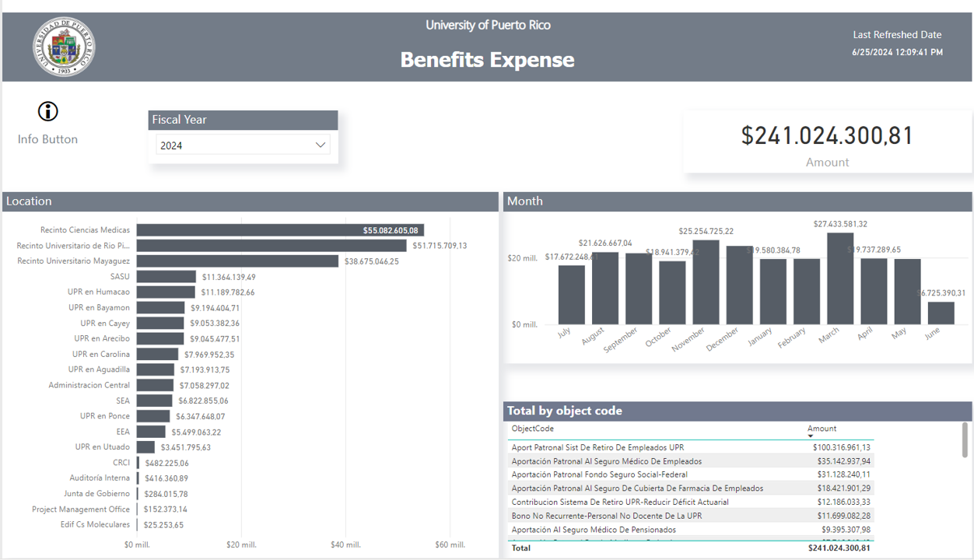Select the UPR en Humacao bar

point(166,292)
